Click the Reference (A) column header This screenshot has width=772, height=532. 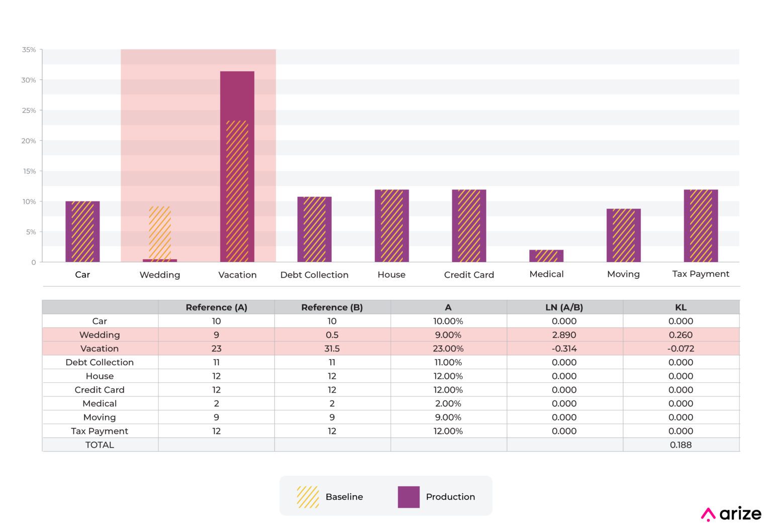click(x=216, y=307)
